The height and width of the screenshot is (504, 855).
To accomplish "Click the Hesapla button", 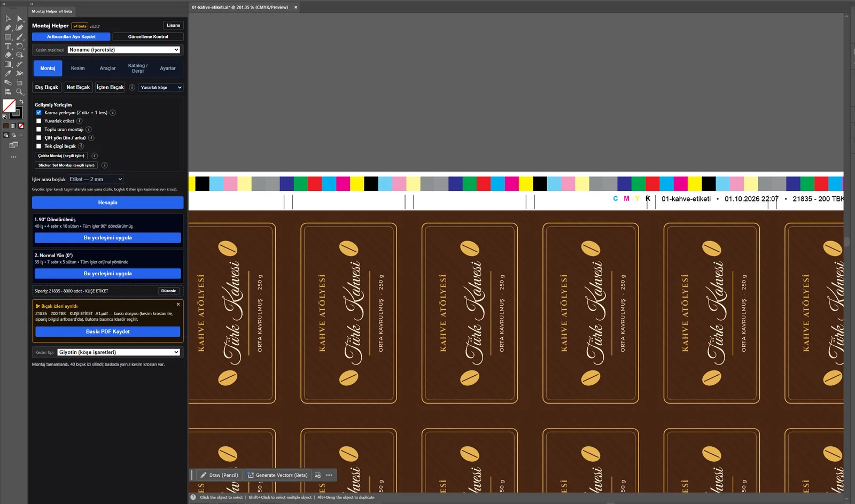I will 107,203.
